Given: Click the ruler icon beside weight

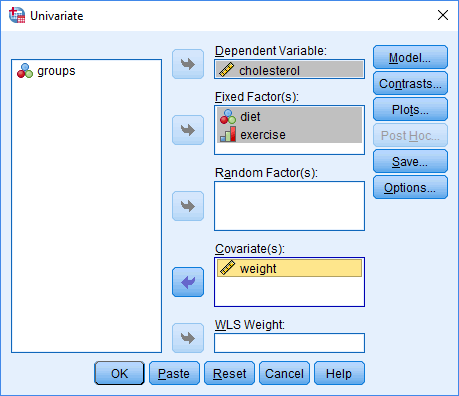Looking at the screenshot, I should (x=227, y=268).
